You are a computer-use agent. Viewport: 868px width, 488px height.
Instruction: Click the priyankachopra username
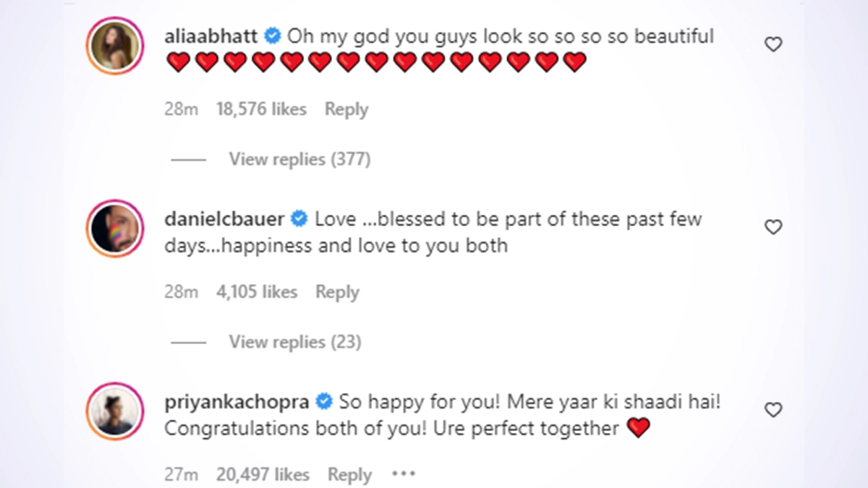(x=237, y=402)
